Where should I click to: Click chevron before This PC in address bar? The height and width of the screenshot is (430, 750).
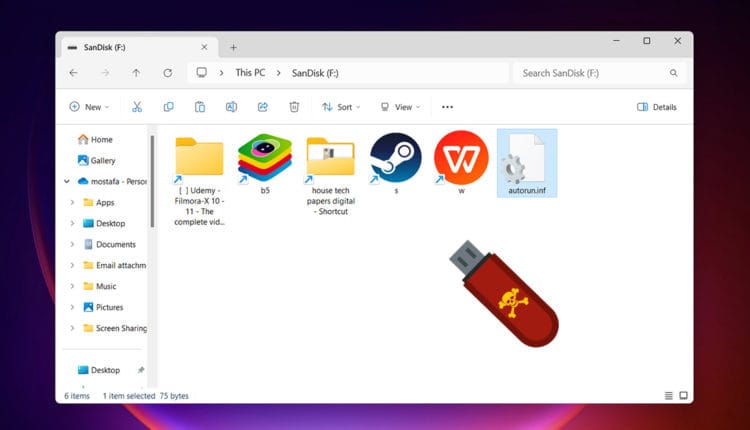[x=221, y=73]
